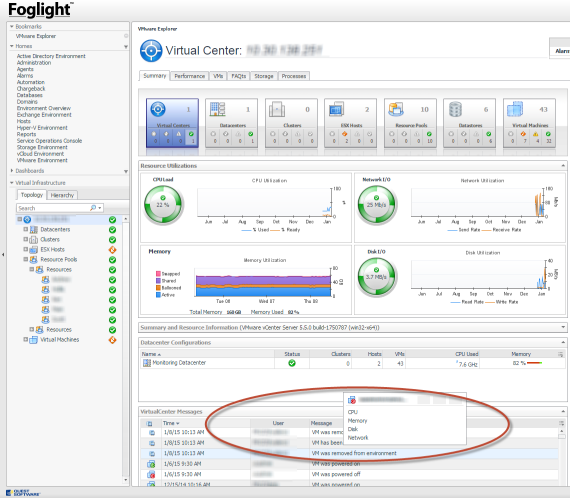The width and height of the screenshot is (570, 498).
Task: Click the ESX Hosts warning status icon in tree
Action: click(113, 250)
